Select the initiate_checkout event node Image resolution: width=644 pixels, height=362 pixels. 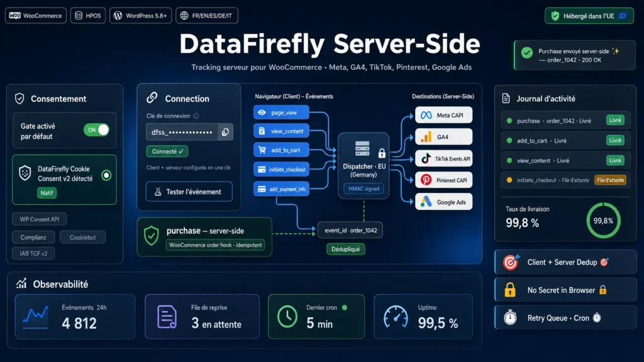(x=281, y=170)
